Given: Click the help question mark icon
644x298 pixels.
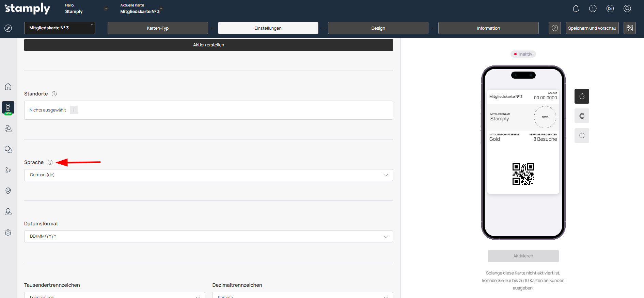Looking at the screenshot, I should pos(554,28).
